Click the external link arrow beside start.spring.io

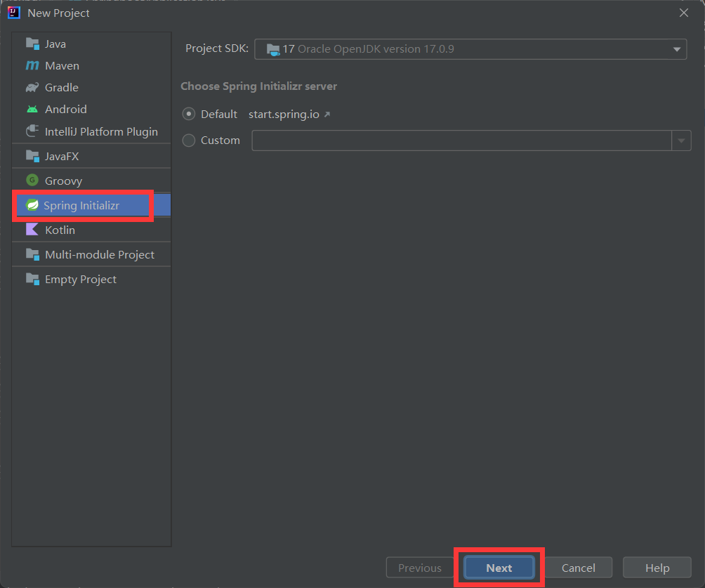click(x=327, y=115)
